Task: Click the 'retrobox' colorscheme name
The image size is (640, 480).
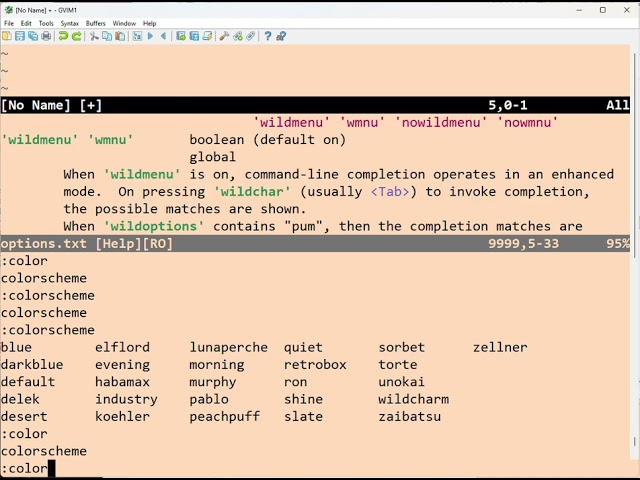Action: pyautogui.click(x=315, y=364)
